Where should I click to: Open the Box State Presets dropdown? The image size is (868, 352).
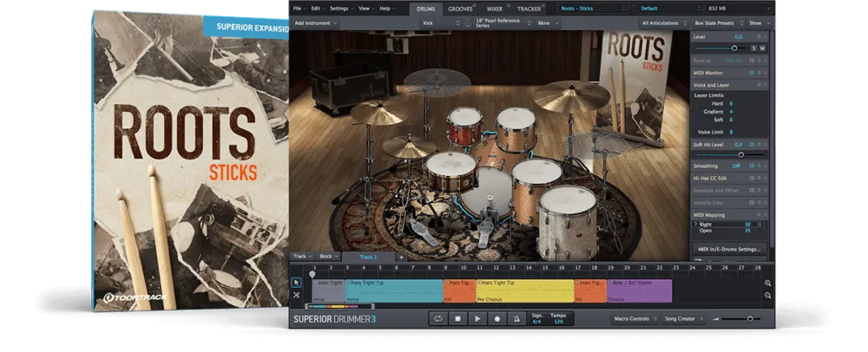718,23
